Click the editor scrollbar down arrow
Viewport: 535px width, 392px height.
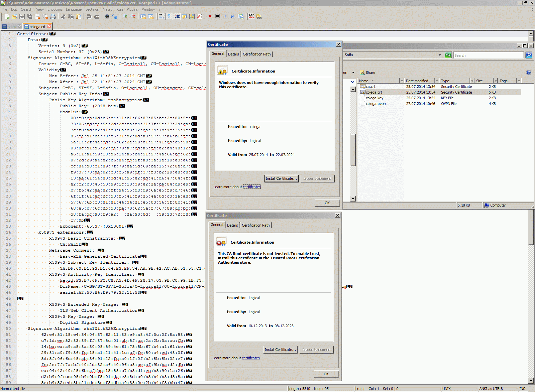(531, 381)
